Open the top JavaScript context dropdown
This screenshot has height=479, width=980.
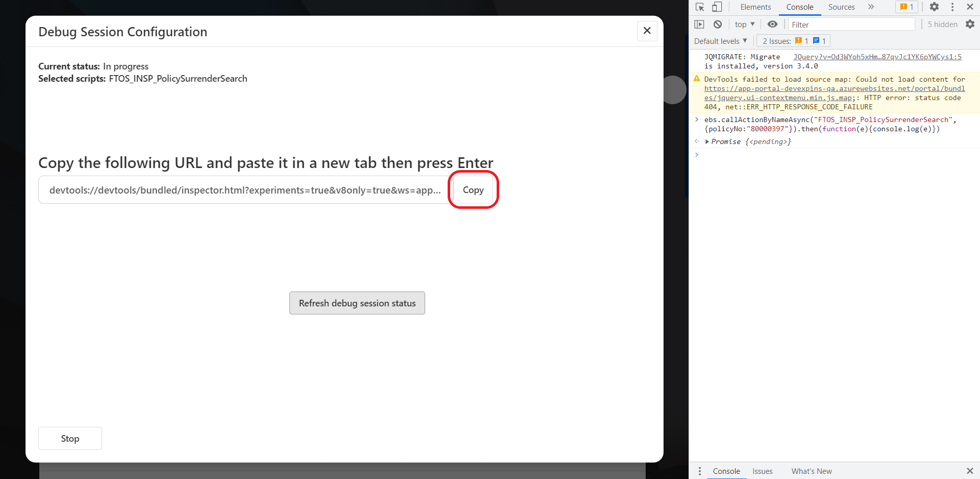pyautogui.click(x=745, y=25)
